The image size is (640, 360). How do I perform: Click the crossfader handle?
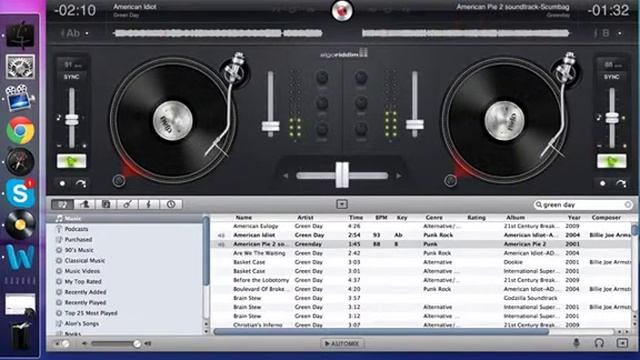342,175
